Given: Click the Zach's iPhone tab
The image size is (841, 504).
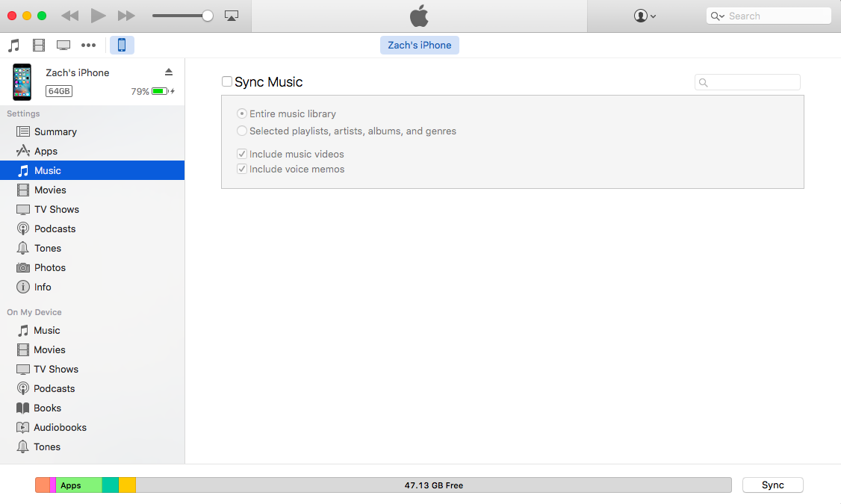Looking at the screenshot, I should coord(420,45).
